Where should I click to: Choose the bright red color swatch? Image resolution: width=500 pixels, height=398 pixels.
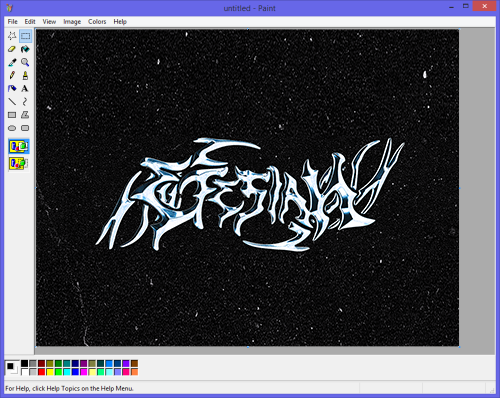tap(41, 372)
